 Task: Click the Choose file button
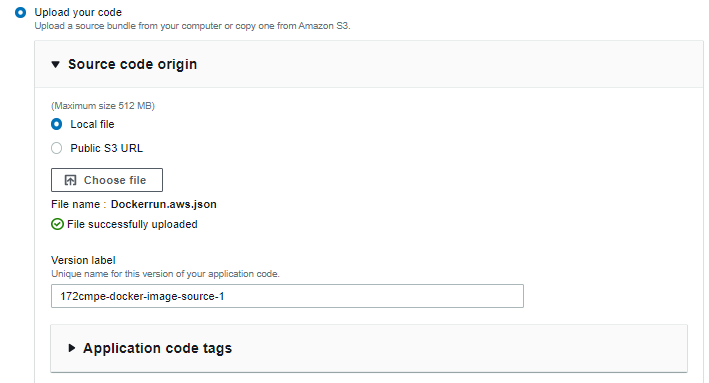[107, 180]
